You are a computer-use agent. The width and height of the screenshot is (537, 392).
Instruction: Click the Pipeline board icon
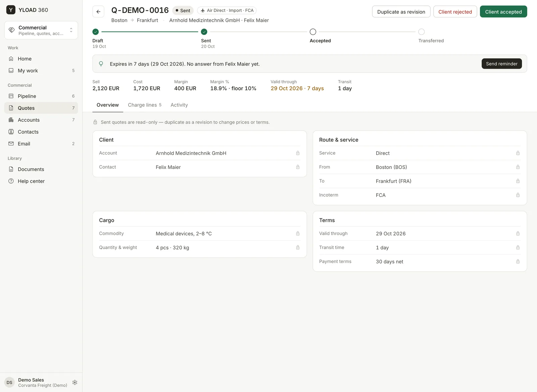coord(11,96)
